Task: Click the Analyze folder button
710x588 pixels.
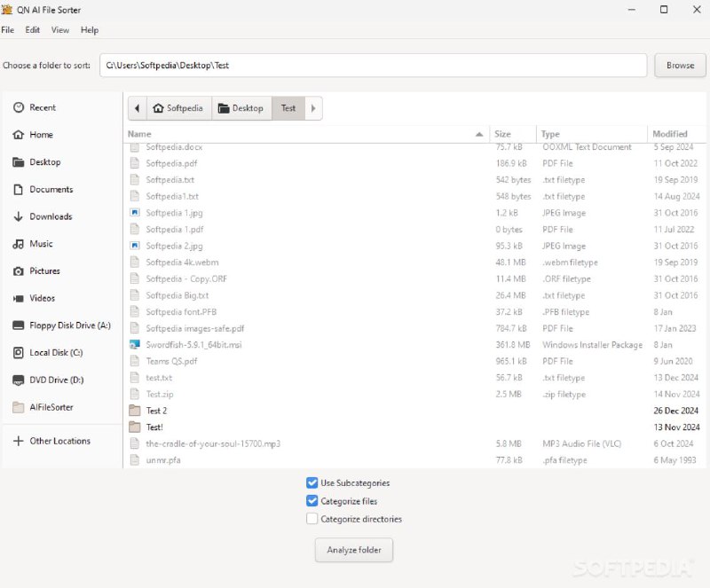Action: pyautogui.click(x=354, y=550)
